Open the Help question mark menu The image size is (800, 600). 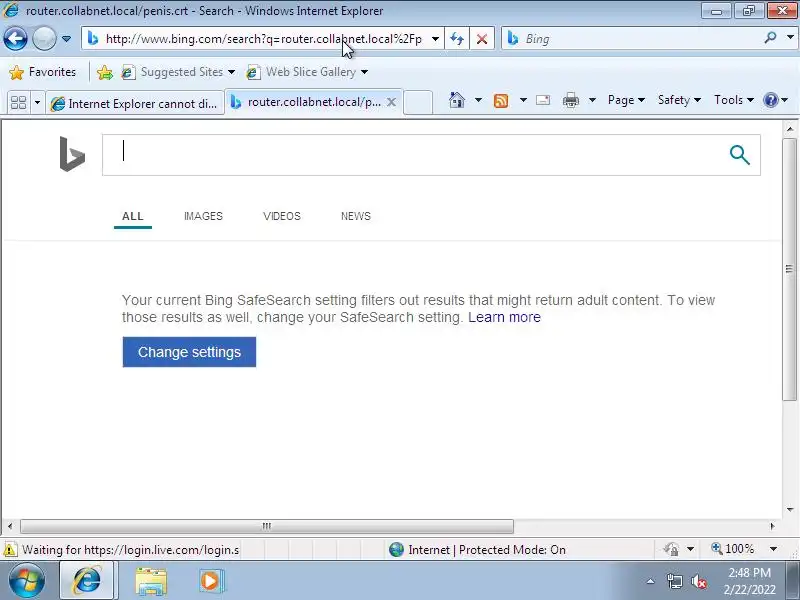[x=776, y=100]
